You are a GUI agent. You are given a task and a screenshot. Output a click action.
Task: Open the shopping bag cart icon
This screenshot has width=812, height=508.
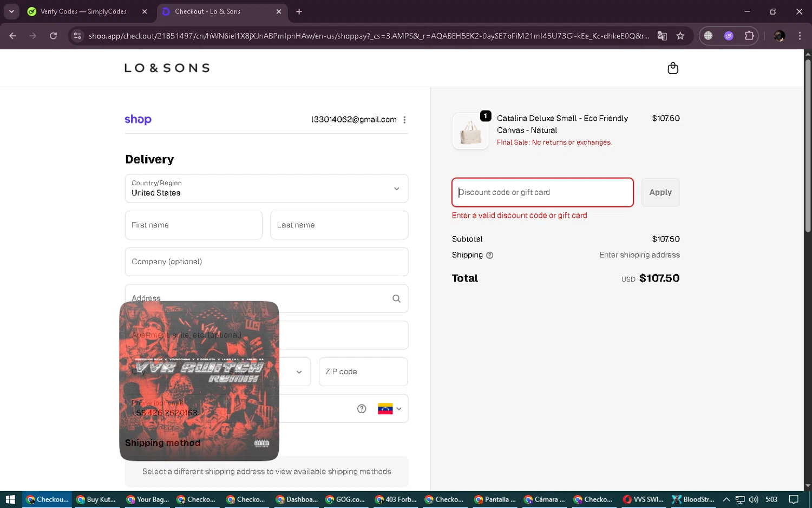coord(673,68)
